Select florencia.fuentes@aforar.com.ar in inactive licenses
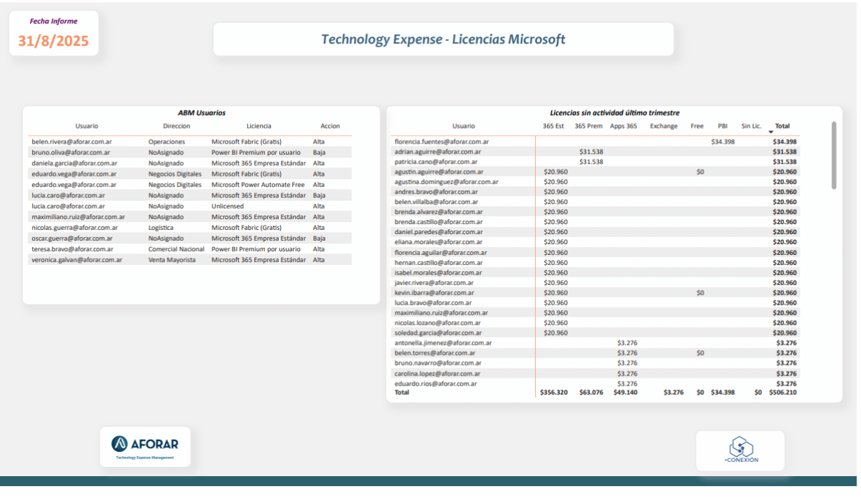861x504 pixels. [x=442, y=141]
